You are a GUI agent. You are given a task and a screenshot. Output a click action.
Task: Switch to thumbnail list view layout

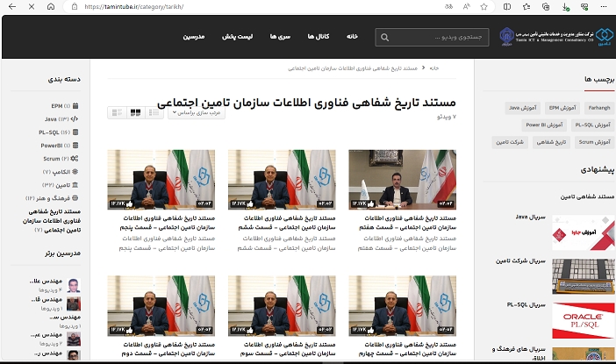tap(117, 112)
